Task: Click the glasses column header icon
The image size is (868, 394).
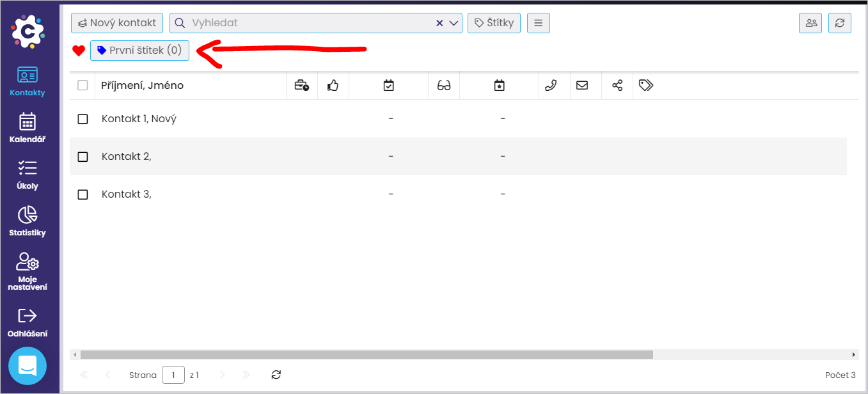Action: pyautogui.click(x=444, y=85)
